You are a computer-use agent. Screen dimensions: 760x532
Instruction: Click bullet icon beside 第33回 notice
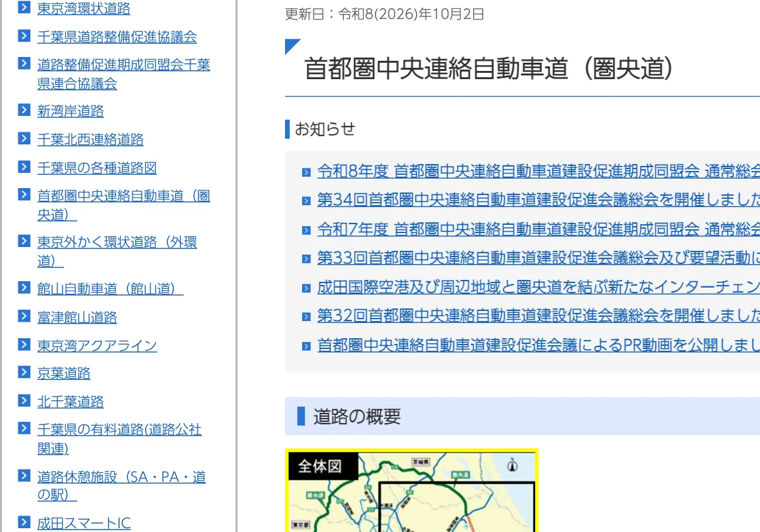(307, 259)
